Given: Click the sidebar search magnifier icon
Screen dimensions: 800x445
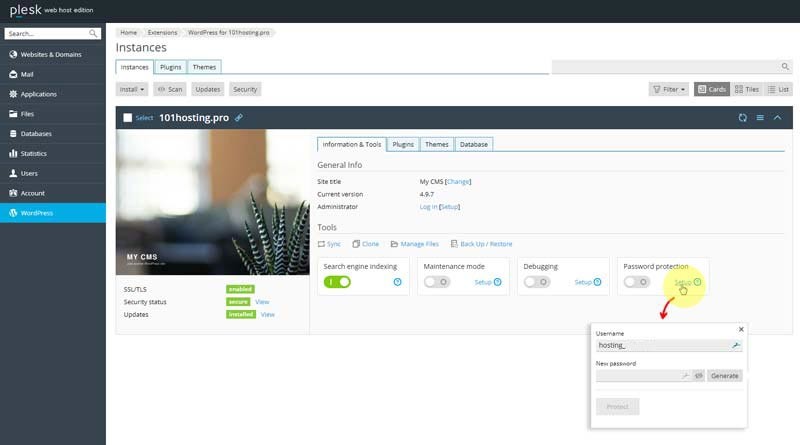Looking at the screenshot, I should tap(93, 34).
